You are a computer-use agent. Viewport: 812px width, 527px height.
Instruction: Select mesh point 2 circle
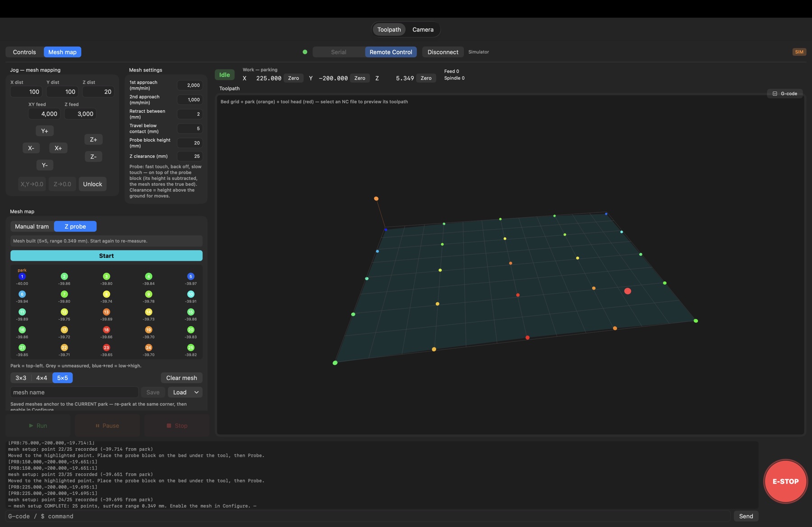pyautogui.click(x=64, y=276)
